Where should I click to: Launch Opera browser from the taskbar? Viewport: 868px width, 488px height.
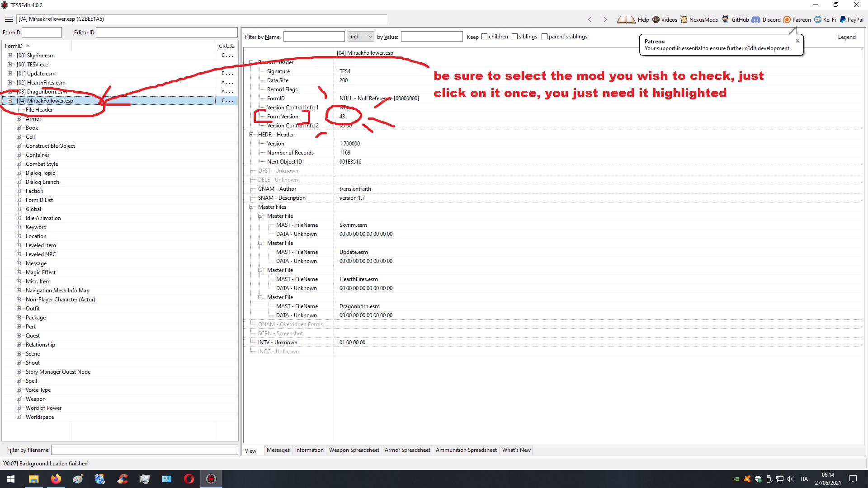189,479
